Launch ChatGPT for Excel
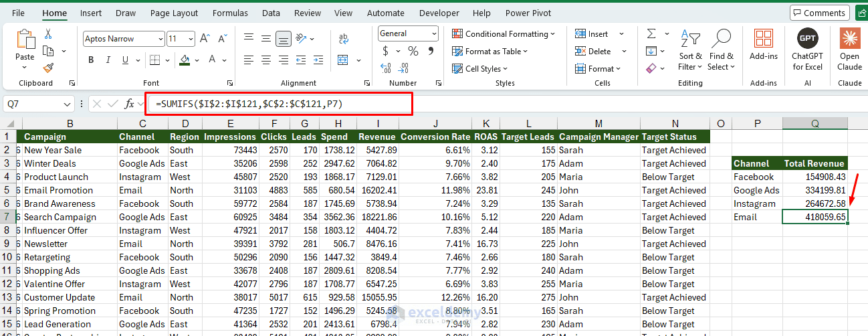This screenshot has width=868, height=336. click(x=808, y=48)
